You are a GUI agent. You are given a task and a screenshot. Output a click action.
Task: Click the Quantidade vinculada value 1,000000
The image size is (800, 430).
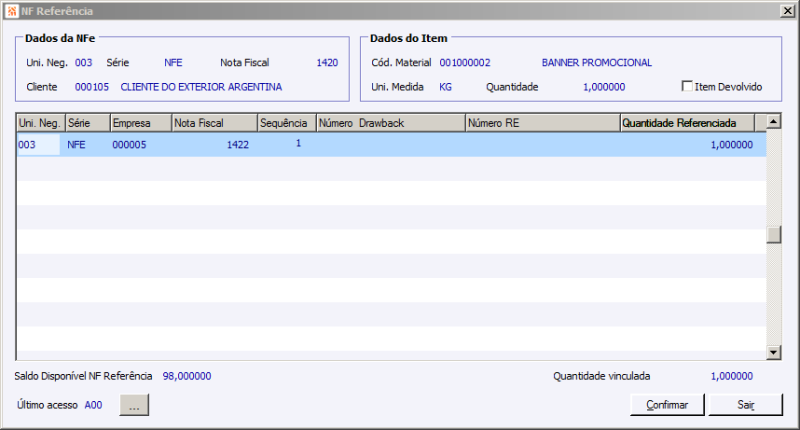[732, 376]
